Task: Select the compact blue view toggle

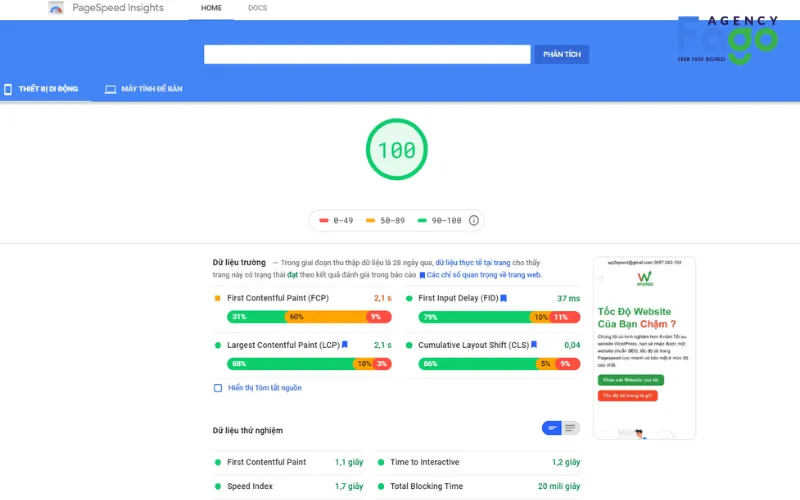Action: [552, 428]
